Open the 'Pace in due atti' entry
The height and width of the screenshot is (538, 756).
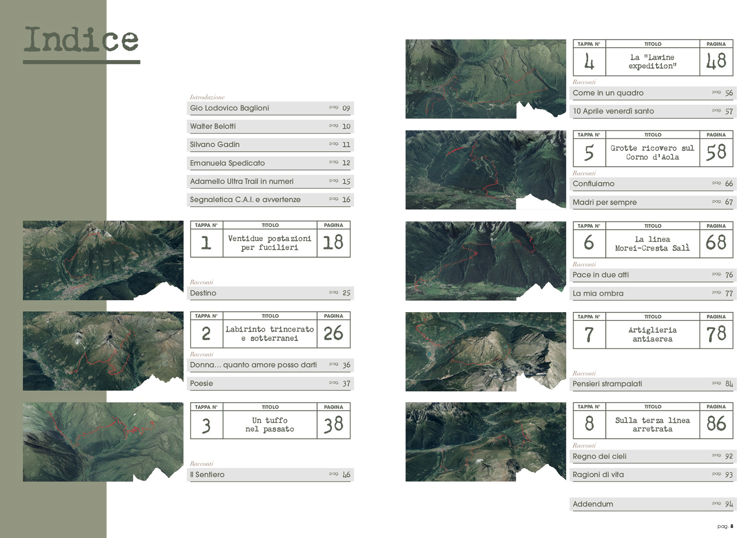(x=653, y=275)
